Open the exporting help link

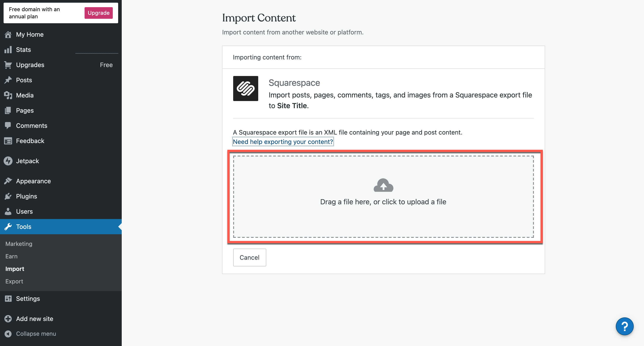pos(283,141)
